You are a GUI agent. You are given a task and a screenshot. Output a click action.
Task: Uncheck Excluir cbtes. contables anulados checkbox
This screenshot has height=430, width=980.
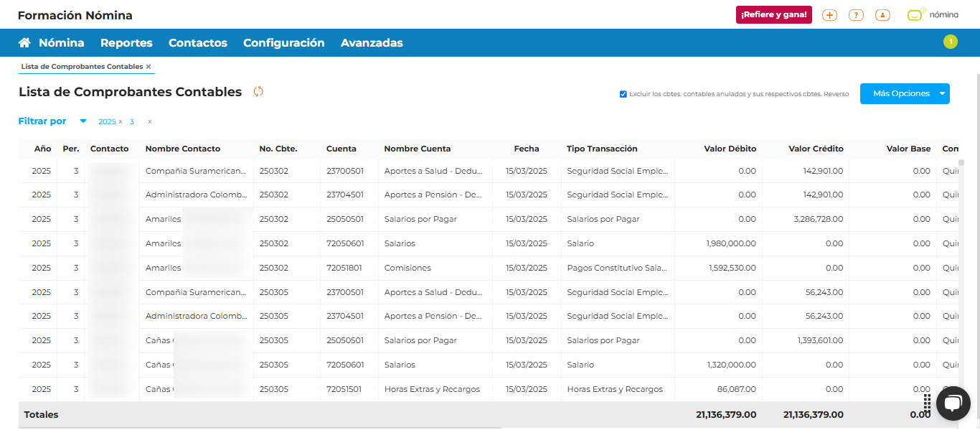pos(623,94)
